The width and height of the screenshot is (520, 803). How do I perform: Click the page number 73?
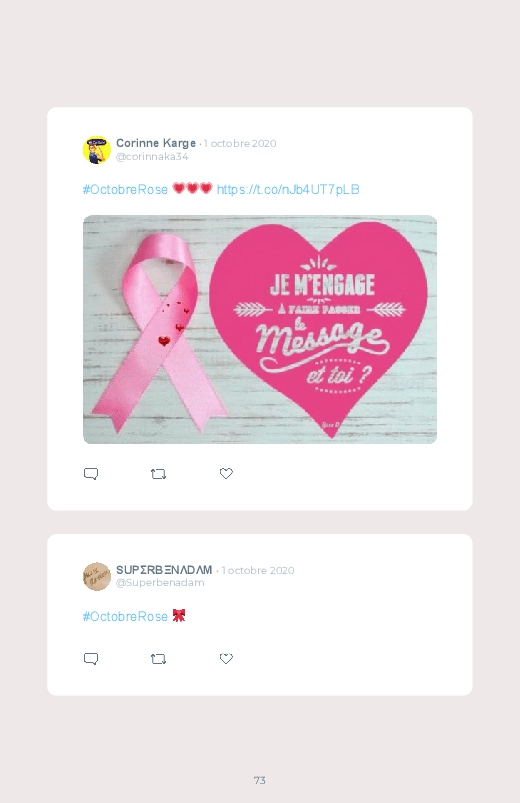[260, 780]
